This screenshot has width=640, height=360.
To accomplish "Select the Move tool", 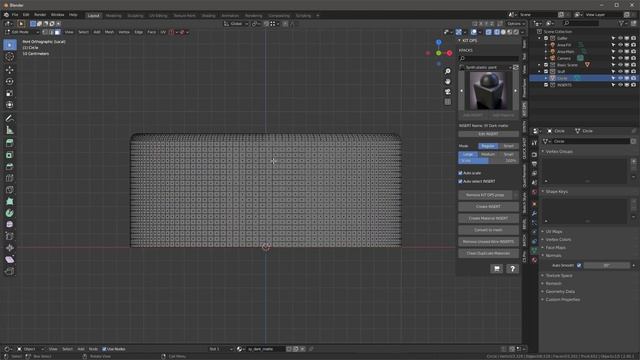I will [9, 69].
